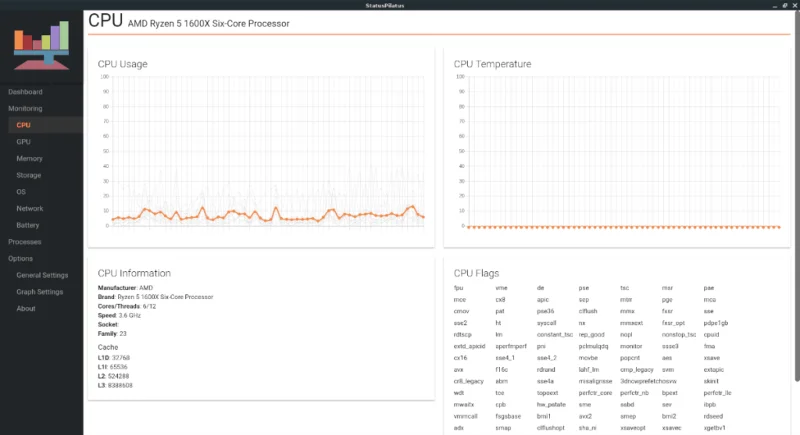Image resolution: width=800 pixels, height=435 pixels.
Task: Open Graph Settings
Action: pyautogui.click(x=40, y=292)
